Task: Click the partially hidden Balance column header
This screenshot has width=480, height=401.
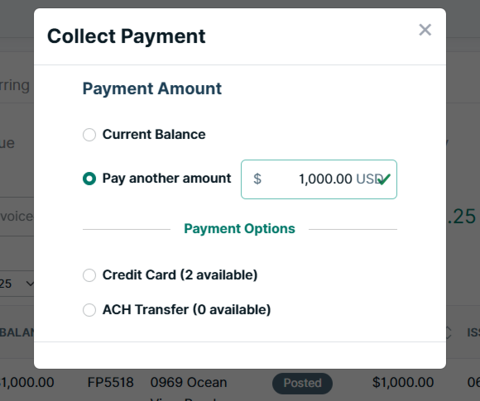Action: click(17, 333)
